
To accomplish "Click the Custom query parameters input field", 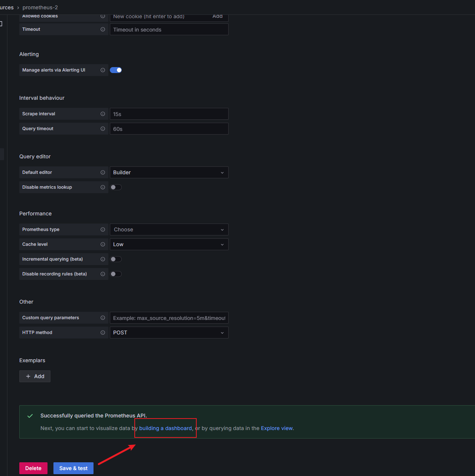I will [x=169, y=318].
